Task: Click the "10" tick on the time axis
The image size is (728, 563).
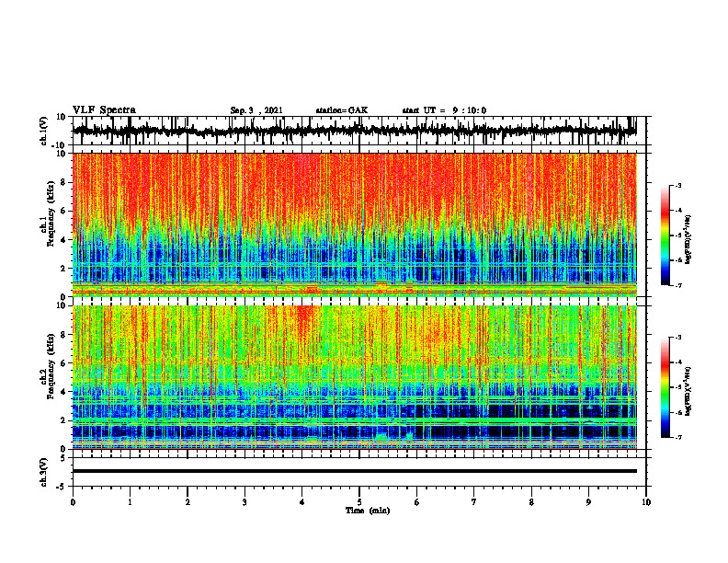Action: (646, 502)
